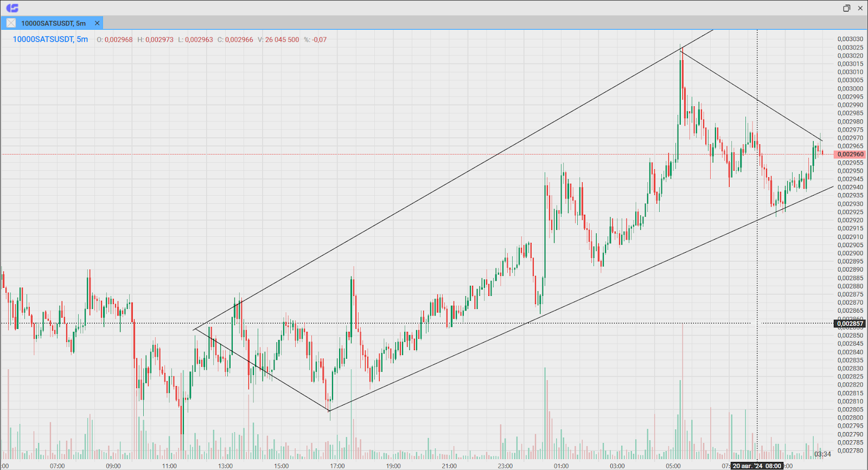This screenshot has height=470, width=868.
Task: Click the crosshair date label on time axis
Action: [x=757, y=466]
